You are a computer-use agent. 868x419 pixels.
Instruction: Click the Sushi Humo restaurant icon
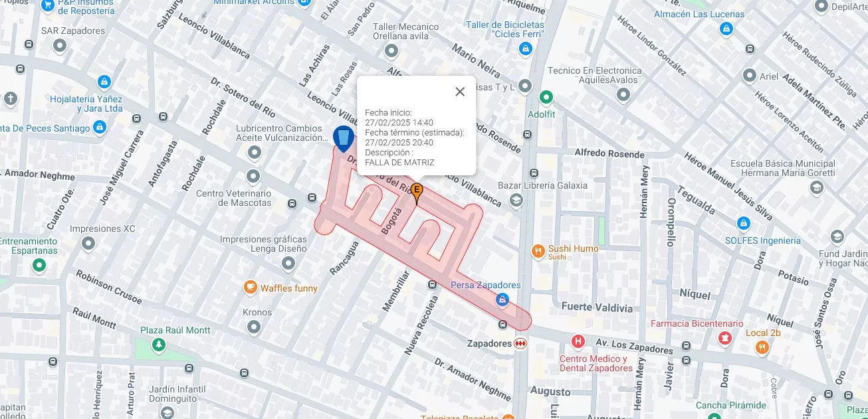(538, 252)
